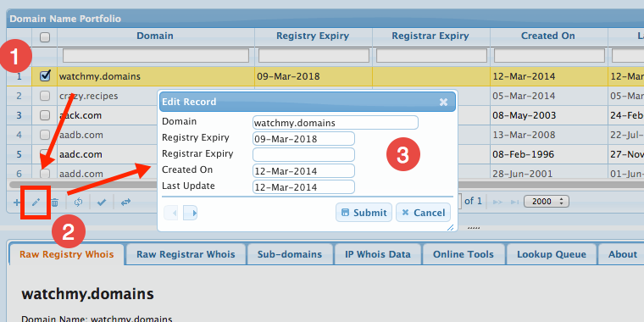Click the empty Registrar Expiry field in dialog

[303, 154]
